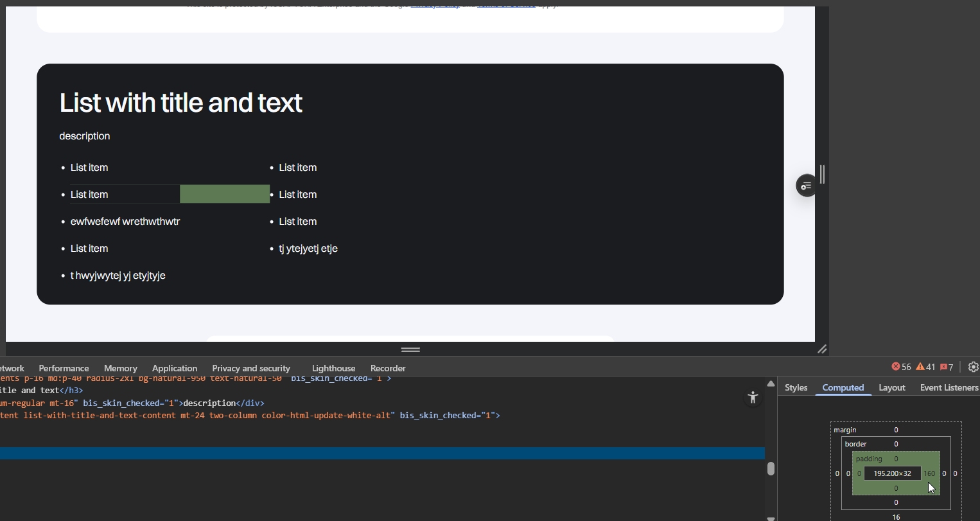This screenshot has width=980, height=521.
Task: Open the Layout tab
Action: click(891, 387)
